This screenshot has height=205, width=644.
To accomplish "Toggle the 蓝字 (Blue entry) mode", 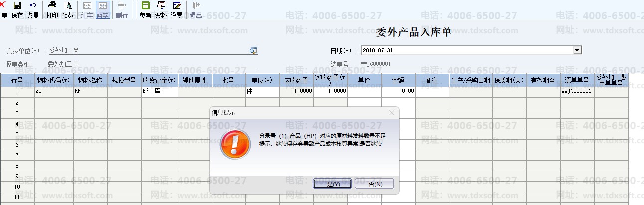I will pos(103,10).
